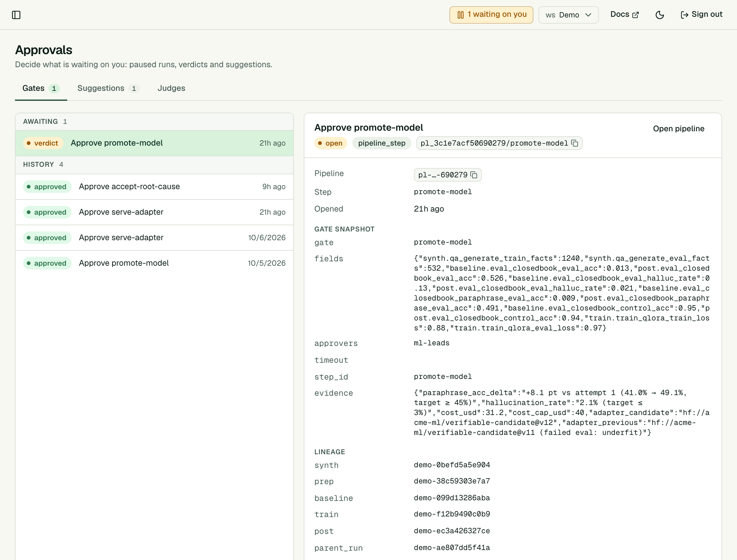Click the prep lineage value demo-38c59303e7a7
Screen dimensions: 737x560
click(x=452, y=481)
